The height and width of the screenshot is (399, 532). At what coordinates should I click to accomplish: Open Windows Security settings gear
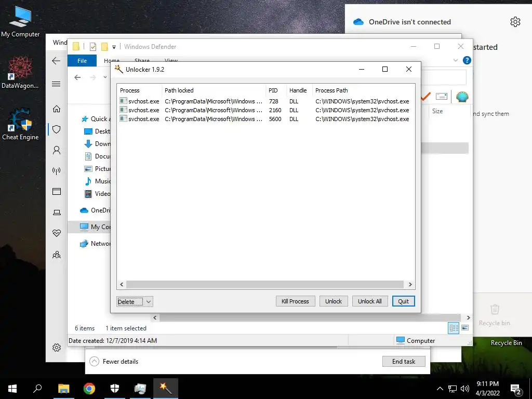click(x=57, y=348)
